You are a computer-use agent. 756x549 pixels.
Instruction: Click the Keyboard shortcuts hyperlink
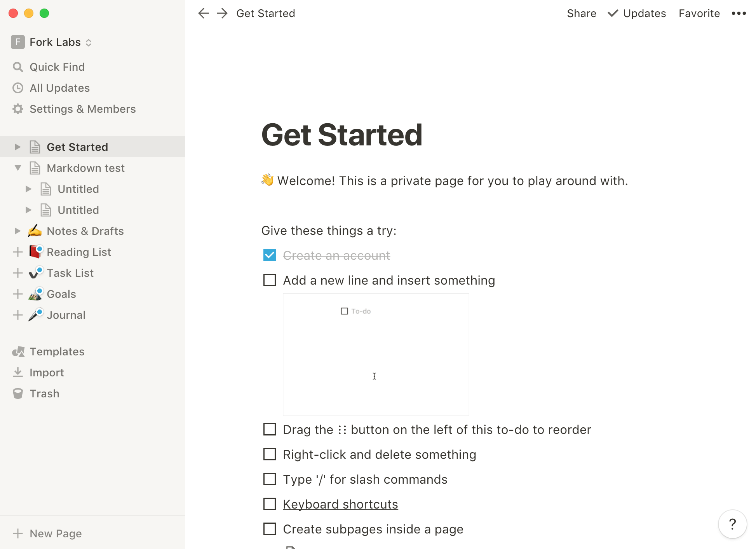340,504
